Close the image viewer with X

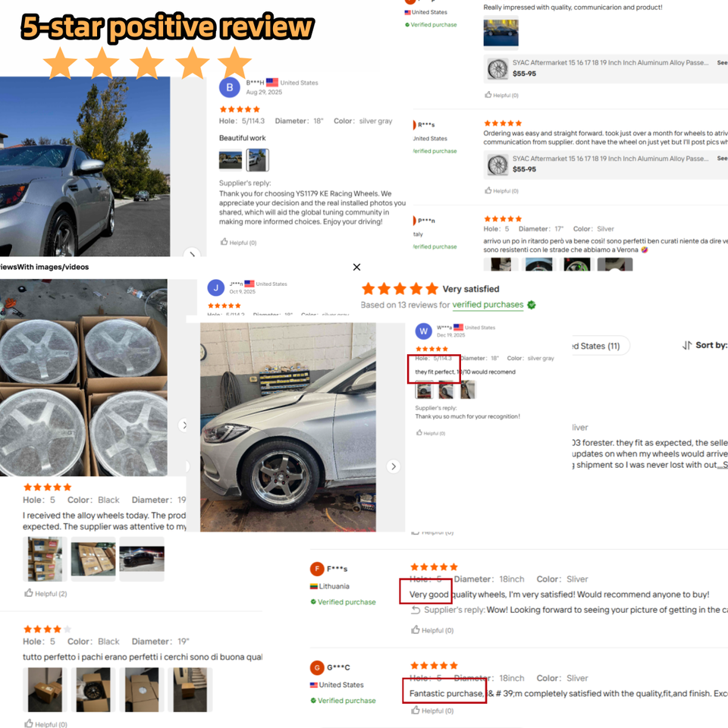pyautogui.click(x=356, y=267)
